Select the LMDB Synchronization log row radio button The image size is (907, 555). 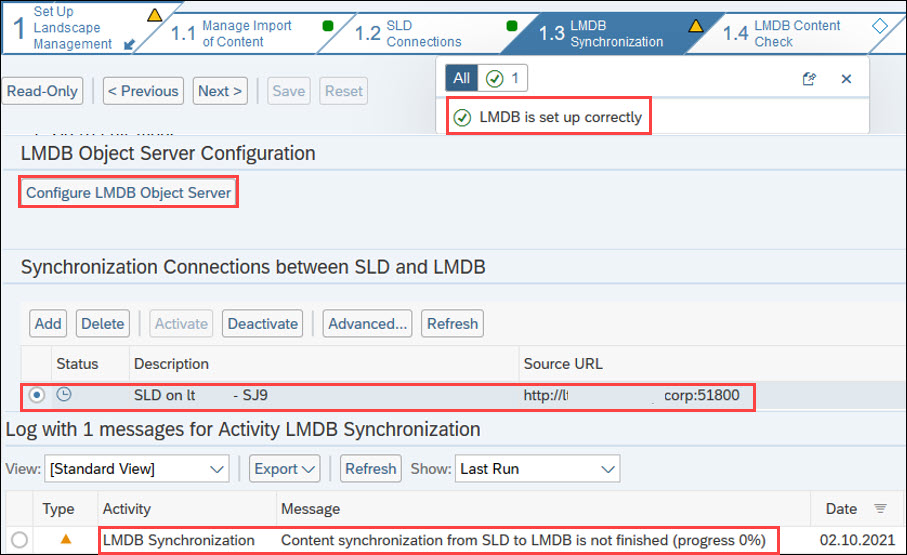tap(19, 540)
